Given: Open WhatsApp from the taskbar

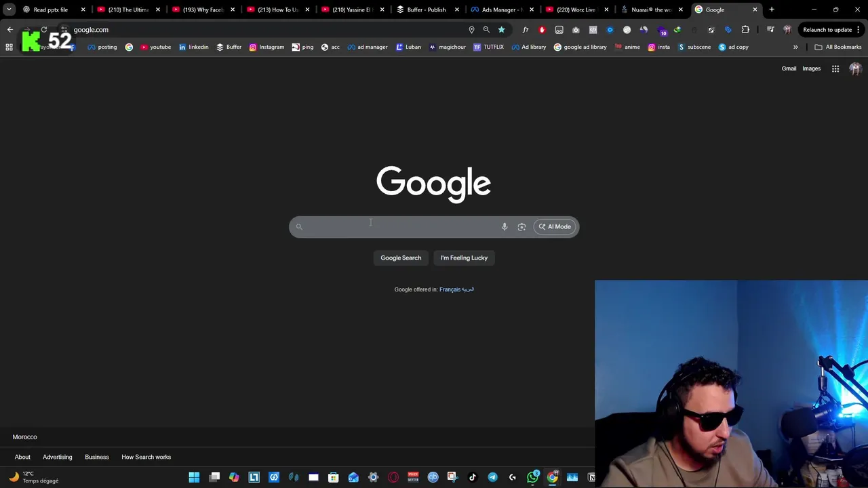Looking at the screenshot, I should [532, 477].
